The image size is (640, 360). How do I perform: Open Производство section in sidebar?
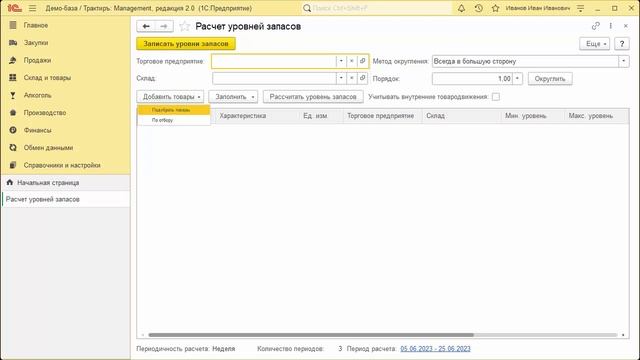coord(65,113)
